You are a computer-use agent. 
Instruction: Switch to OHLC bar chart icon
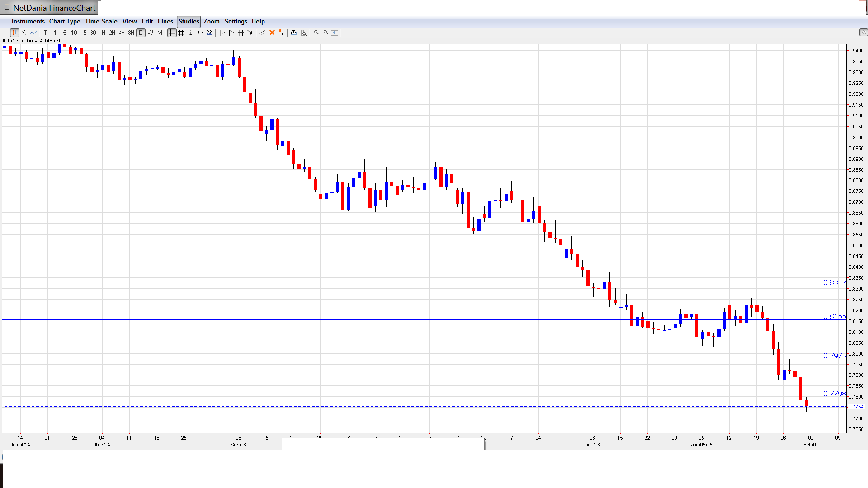point(24,33)
